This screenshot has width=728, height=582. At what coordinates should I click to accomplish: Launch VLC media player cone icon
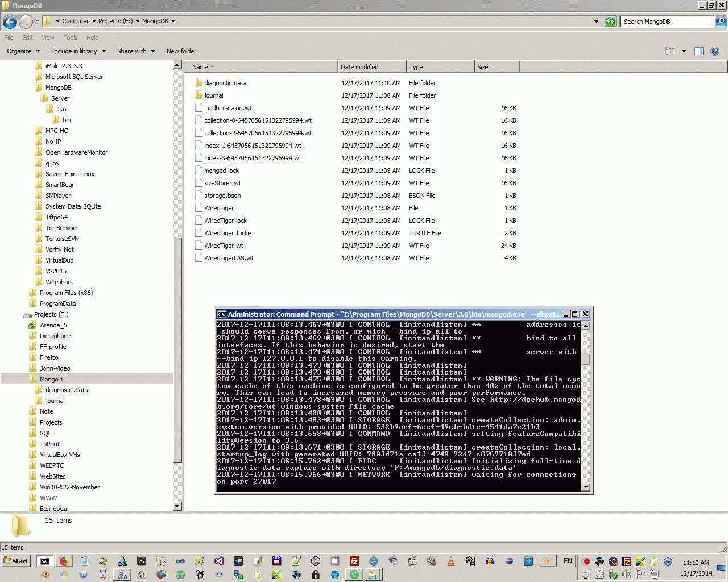451,561
